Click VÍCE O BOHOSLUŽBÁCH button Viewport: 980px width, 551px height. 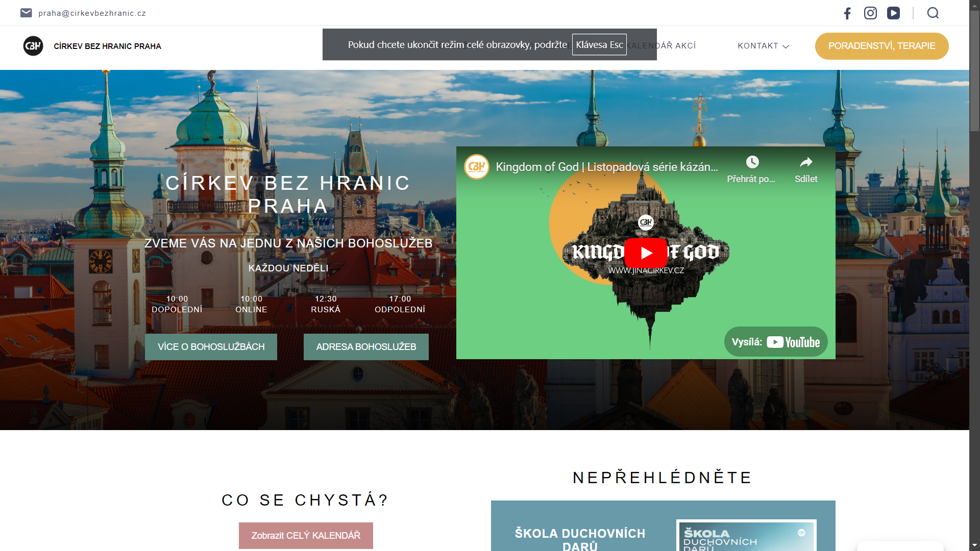(x=211, y=347)
